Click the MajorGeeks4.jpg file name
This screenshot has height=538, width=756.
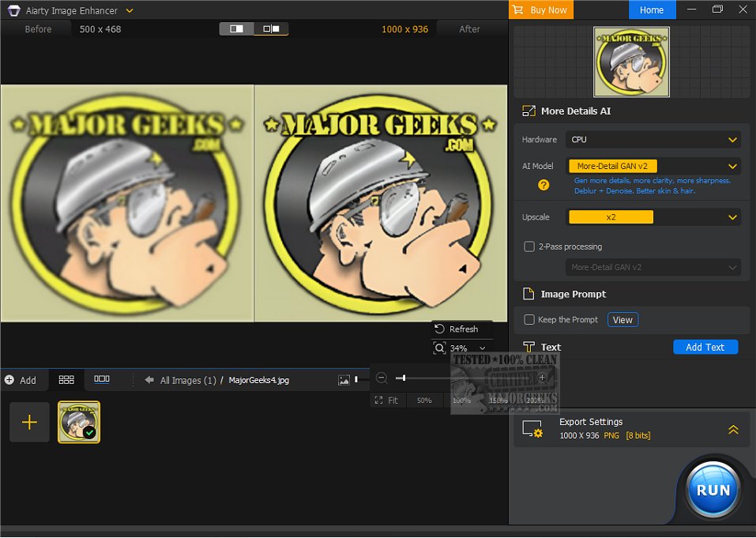click(259, 380)
